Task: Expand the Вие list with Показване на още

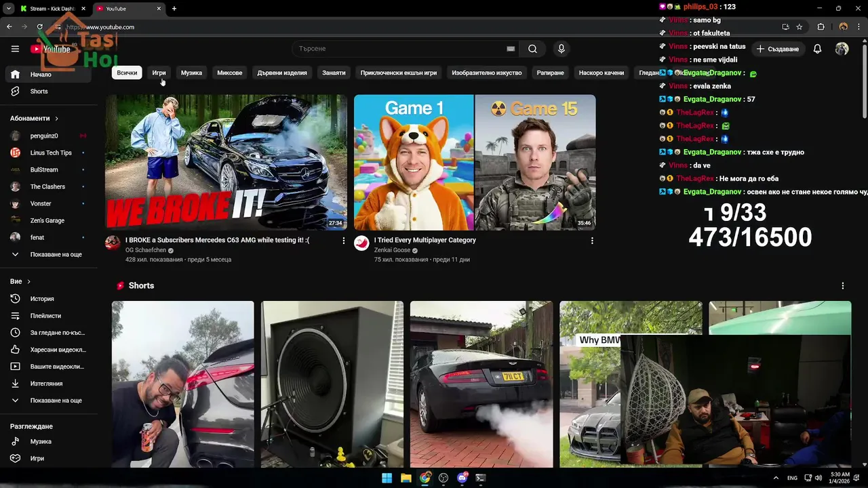Action: [x=47, y=401]
